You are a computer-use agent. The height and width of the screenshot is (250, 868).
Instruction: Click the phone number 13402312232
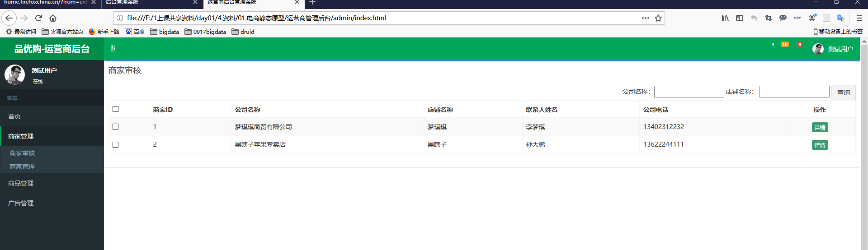point(664,127)
